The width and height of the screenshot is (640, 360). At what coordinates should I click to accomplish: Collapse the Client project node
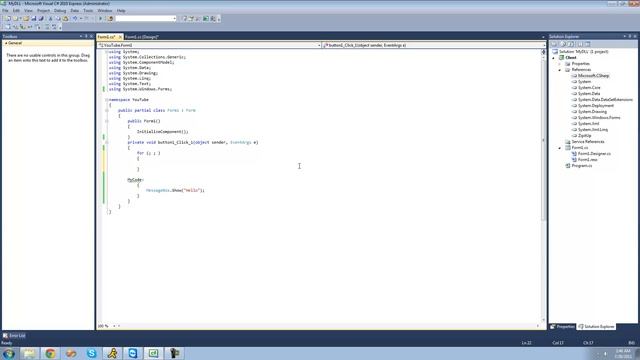554,58
